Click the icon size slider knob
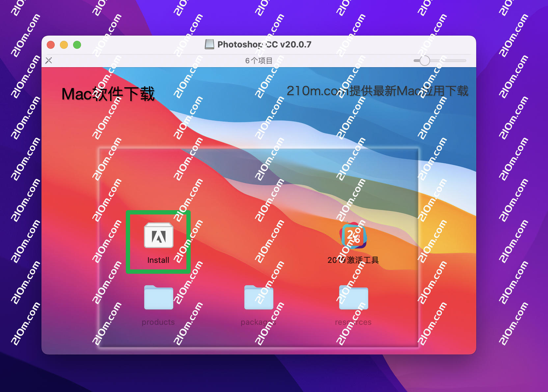548x392 pixels. [425, 61]
